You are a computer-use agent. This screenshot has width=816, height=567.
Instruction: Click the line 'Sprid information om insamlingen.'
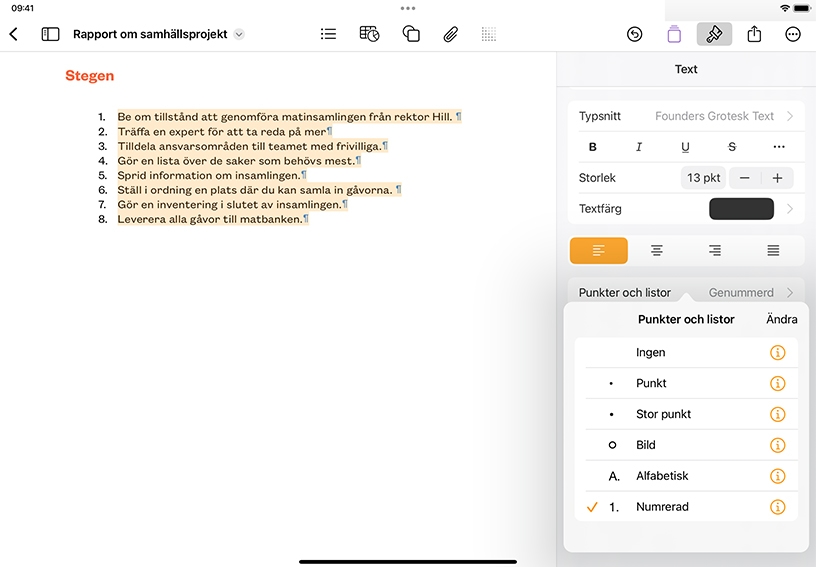coord(209,175)
